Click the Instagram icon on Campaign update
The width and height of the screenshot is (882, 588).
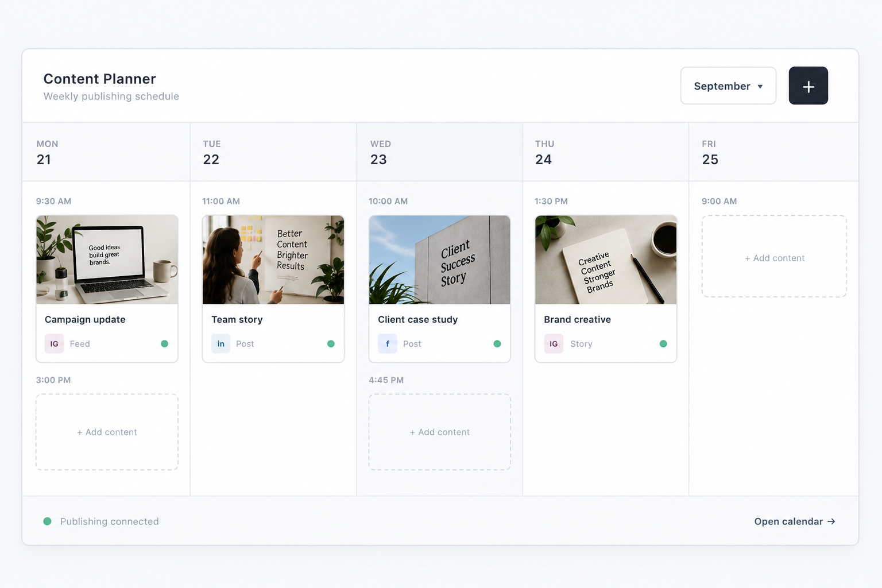point(55,343)
